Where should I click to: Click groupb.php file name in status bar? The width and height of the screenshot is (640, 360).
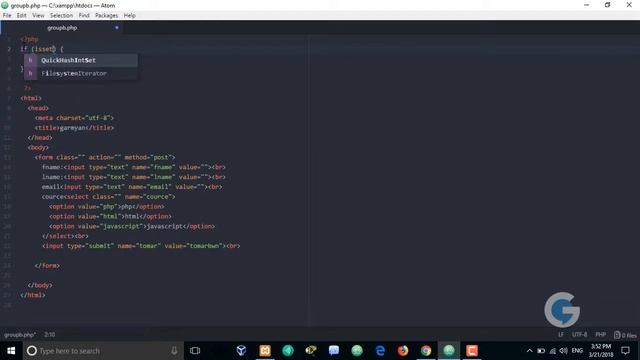(20, 335)
